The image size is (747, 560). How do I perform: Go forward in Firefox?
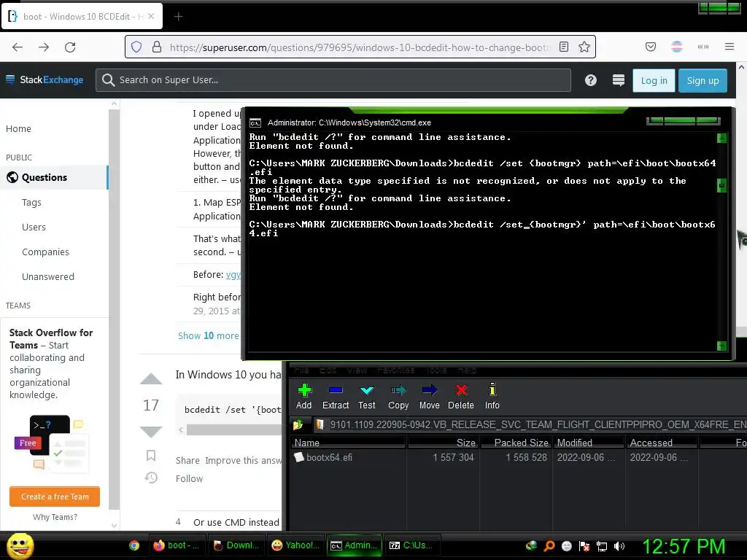click(44, 47)
